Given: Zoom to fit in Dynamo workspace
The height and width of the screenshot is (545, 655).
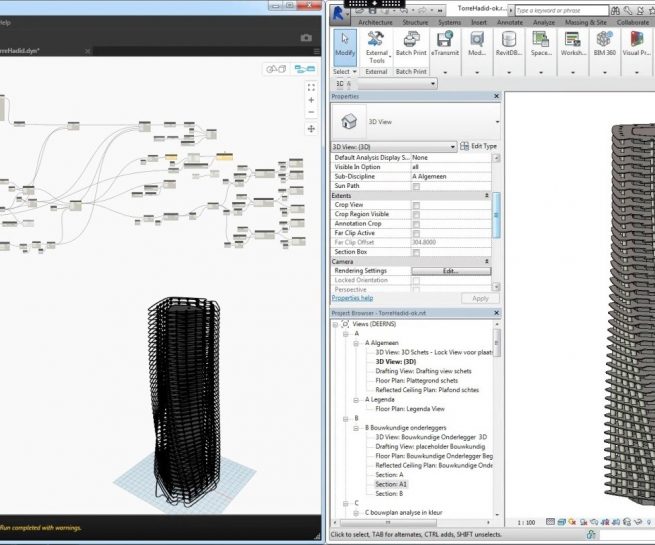Looking at the screenshot, I should (311, 87).
